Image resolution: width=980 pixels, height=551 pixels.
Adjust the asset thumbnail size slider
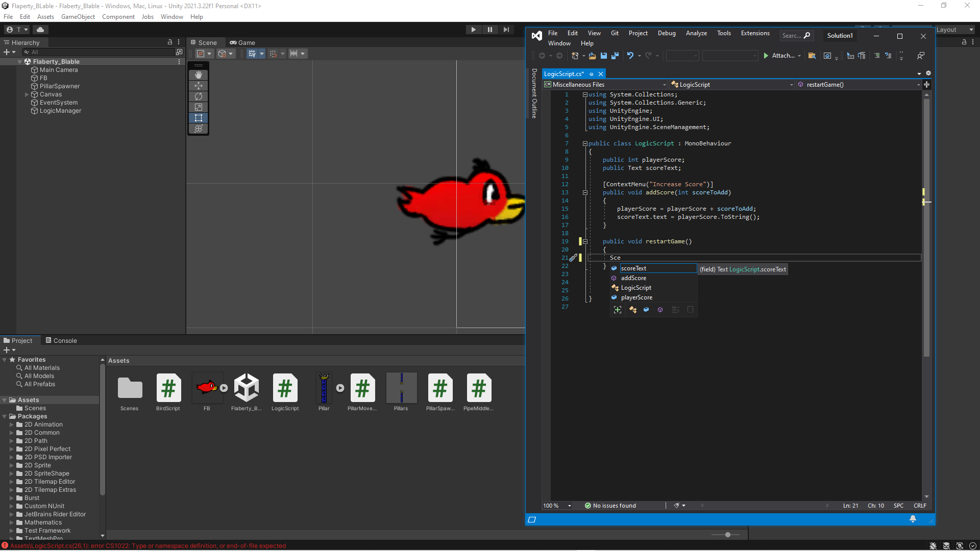pos(727,535)
